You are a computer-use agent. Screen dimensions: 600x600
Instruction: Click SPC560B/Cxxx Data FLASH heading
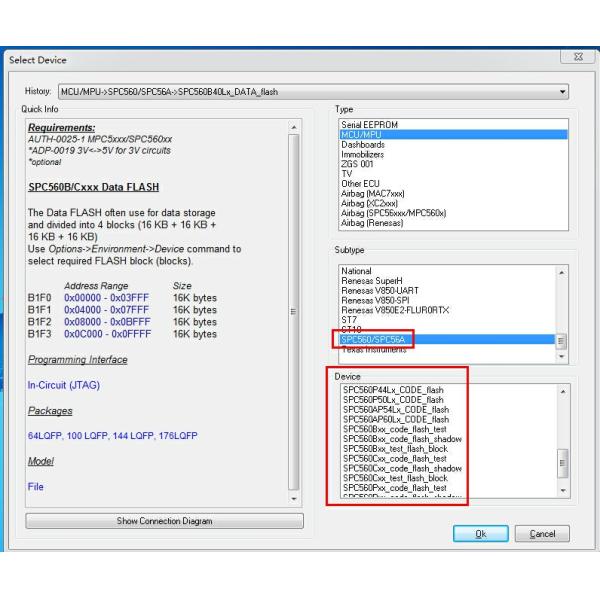point(94,187)
